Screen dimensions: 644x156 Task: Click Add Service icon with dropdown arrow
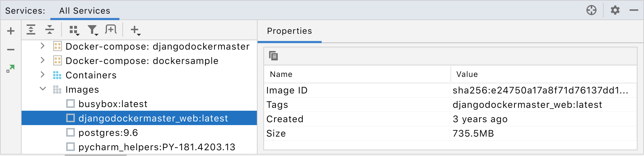click(135, 30)
